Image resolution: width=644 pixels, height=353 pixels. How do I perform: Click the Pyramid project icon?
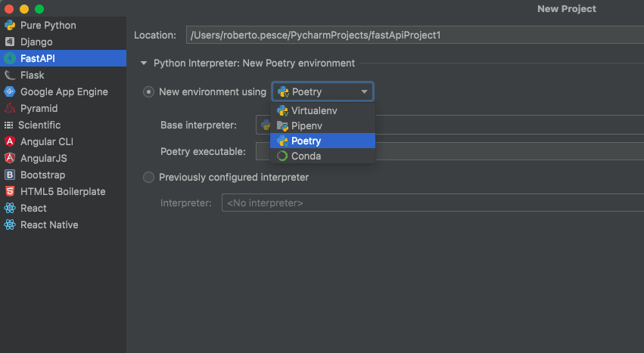(10, 108)
